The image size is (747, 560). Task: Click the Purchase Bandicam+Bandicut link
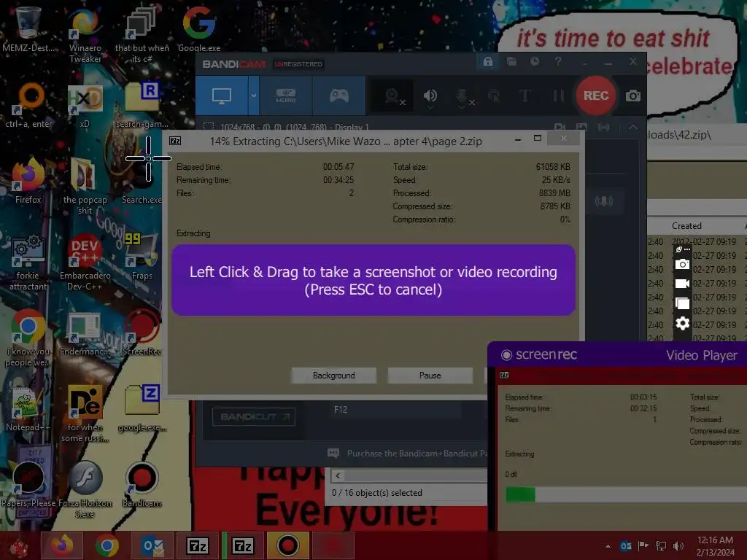(417, 454)
